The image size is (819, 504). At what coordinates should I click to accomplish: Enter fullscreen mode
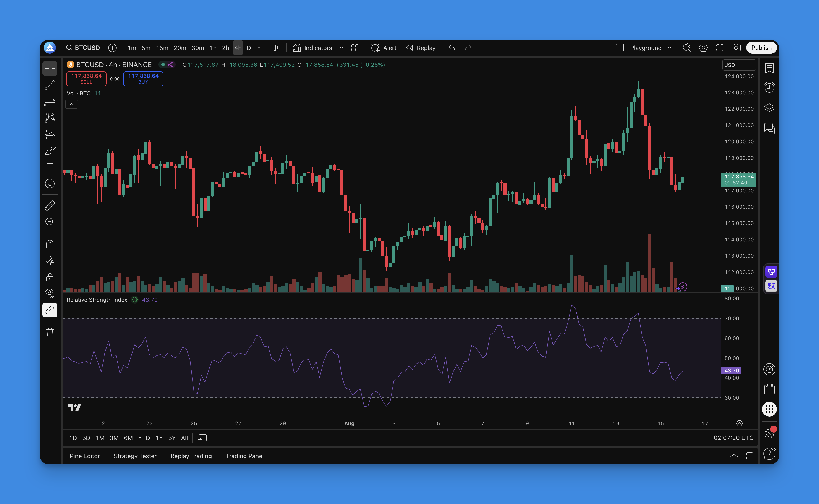point(720,48)
